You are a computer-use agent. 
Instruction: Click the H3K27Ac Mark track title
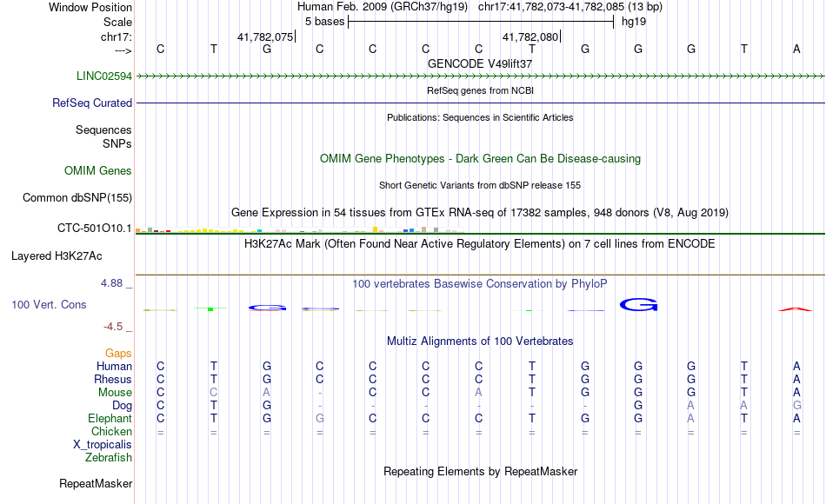(x=480, y=244)
